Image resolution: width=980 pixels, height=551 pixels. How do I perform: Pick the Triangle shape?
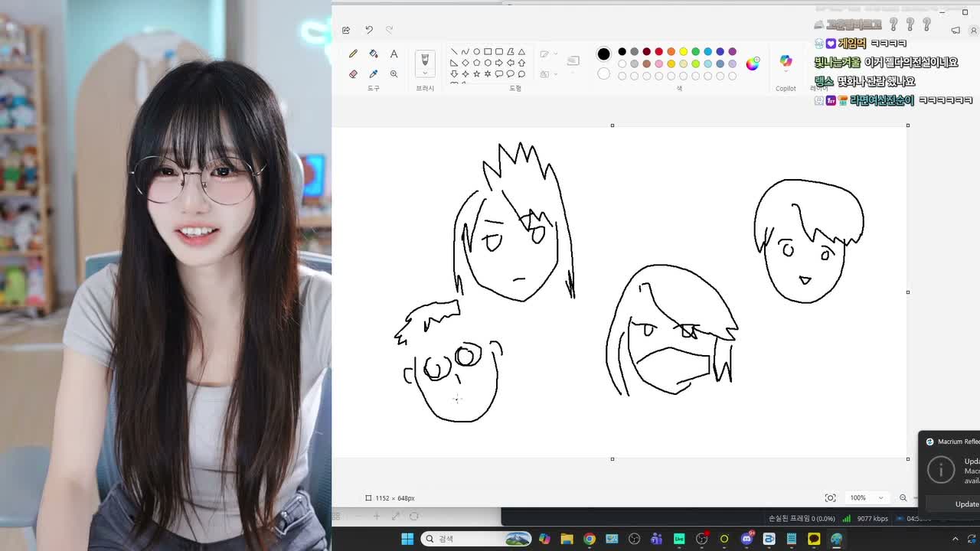click(x=521, y=52)
